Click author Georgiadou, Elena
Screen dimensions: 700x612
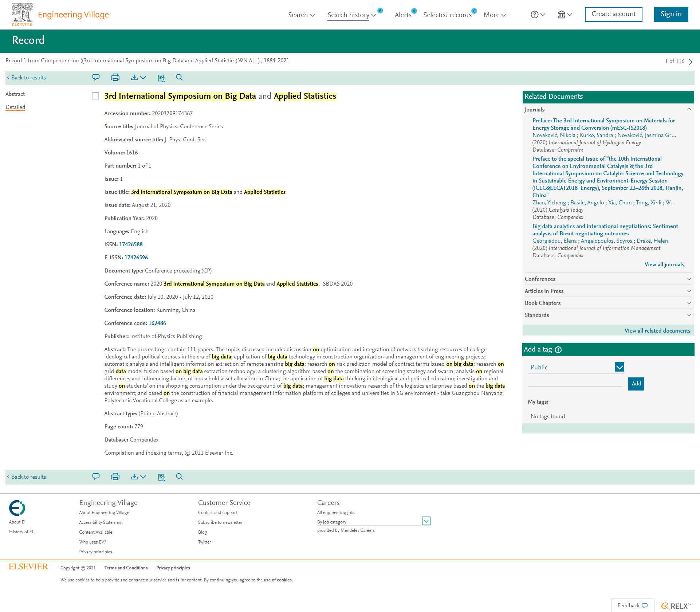(554, 241)
